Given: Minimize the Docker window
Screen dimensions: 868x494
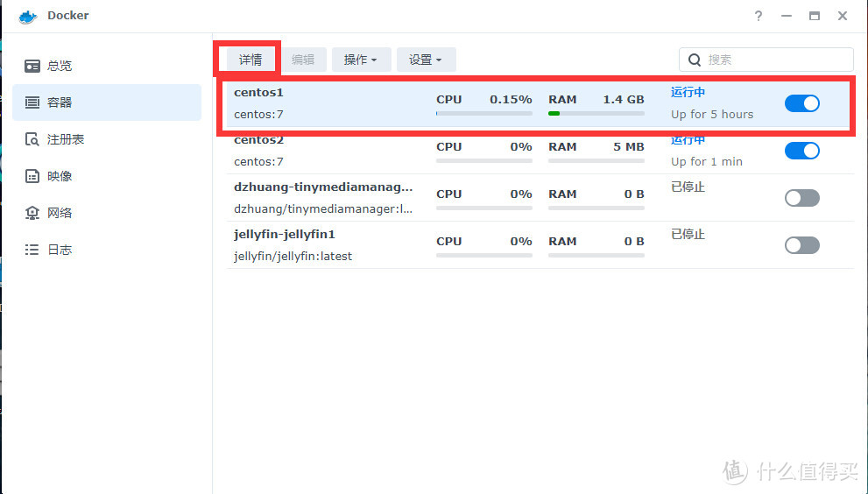Looking at the screenshot, I should coord(786,16).
